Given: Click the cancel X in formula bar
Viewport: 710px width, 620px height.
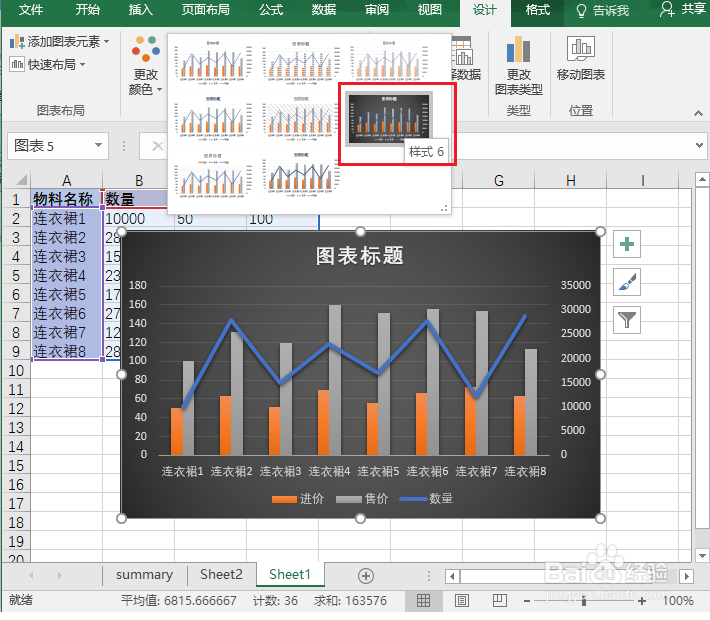Looking at the screenshot, I should coord(157,146).
